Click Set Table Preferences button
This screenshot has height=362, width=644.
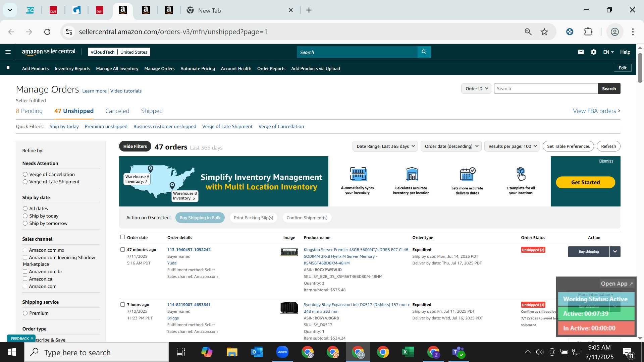[568, 146]
